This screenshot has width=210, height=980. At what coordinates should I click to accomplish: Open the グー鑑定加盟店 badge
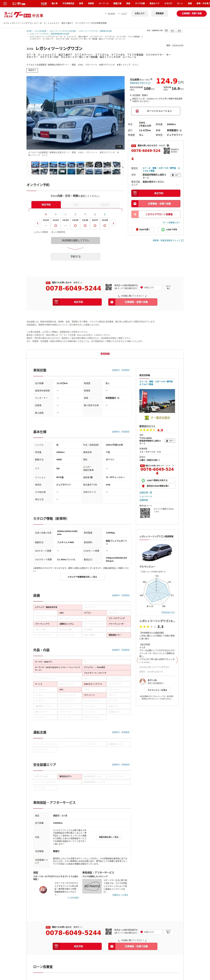[x=157, y=418]
